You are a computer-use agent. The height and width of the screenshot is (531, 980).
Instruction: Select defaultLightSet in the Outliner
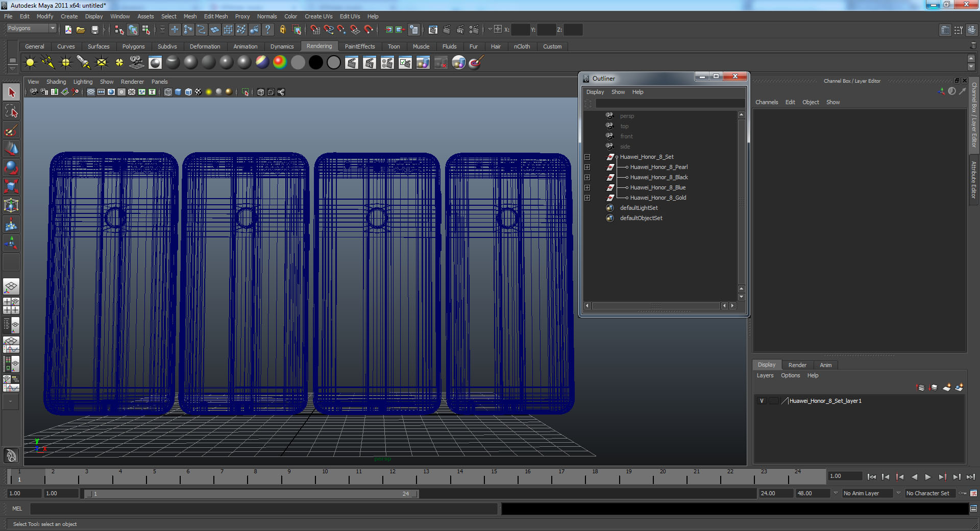coord(639,208)
